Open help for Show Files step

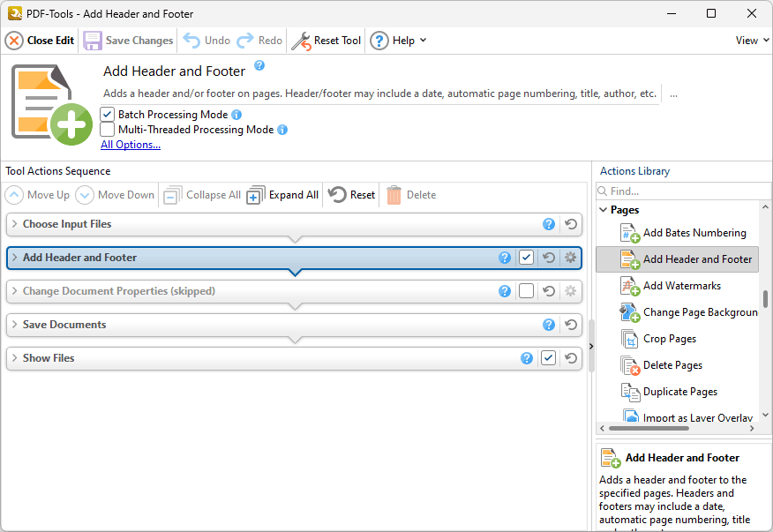(x=527, y=358)
